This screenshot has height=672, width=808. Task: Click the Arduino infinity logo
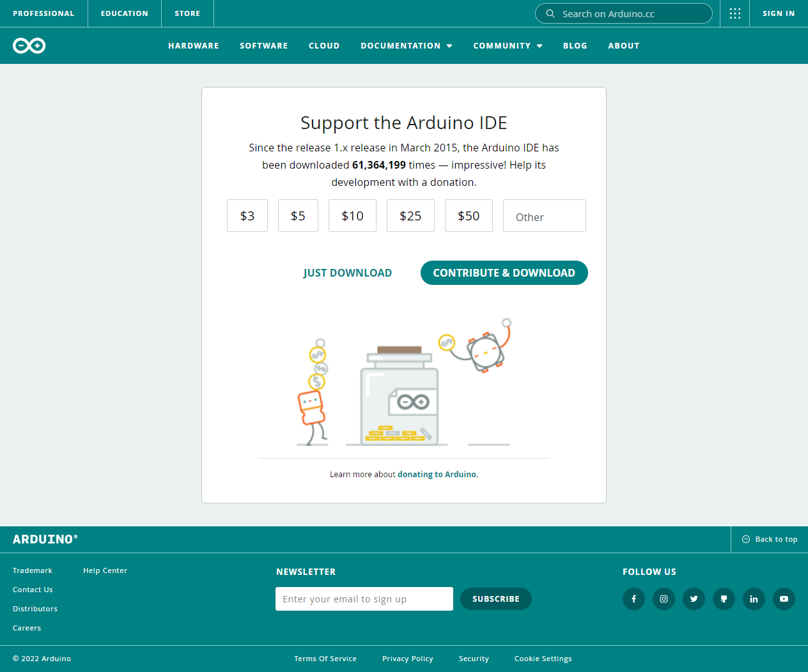click(29, 45)
